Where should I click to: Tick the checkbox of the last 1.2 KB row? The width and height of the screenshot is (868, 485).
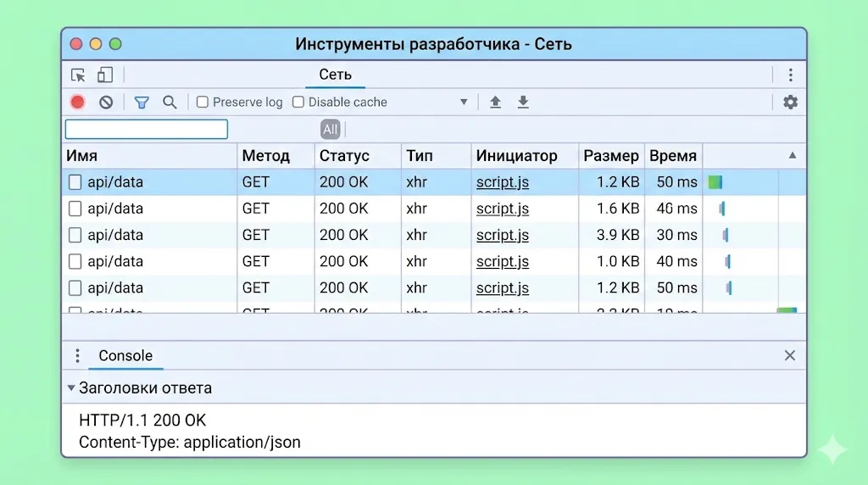(75, 288)
